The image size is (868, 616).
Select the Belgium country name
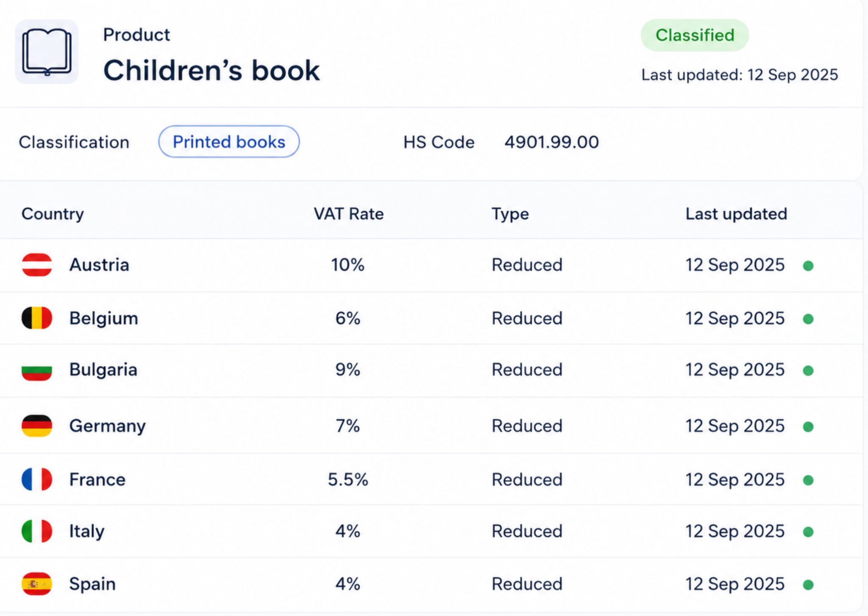104,318
